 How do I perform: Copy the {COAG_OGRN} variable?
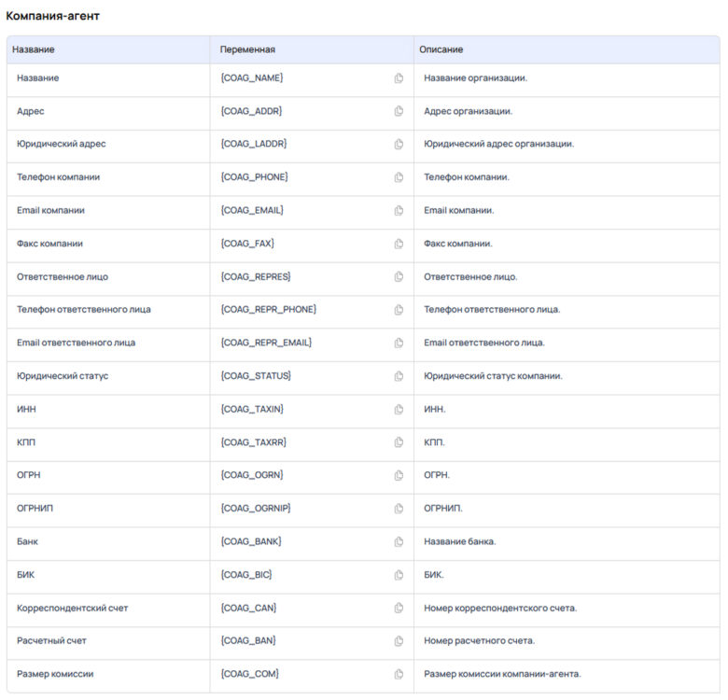(x=399, y=476)
